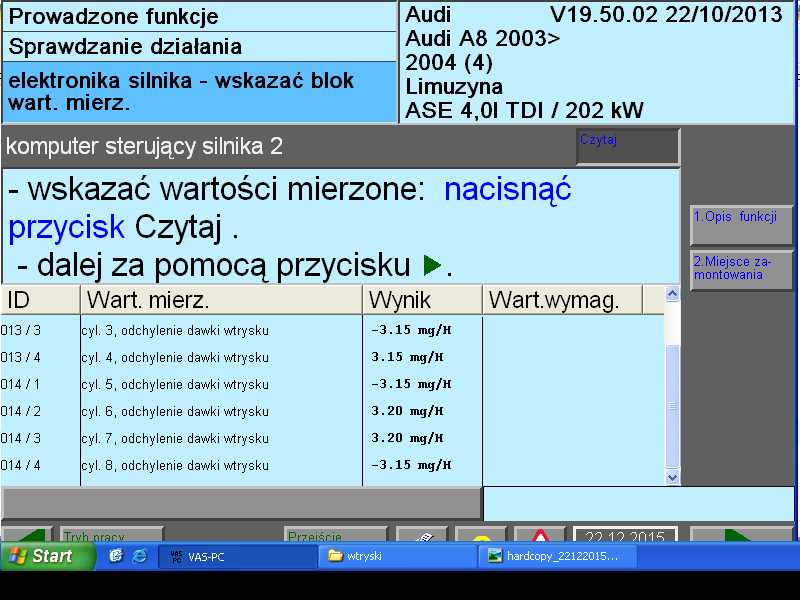Click the Wart.wymag. column header

tap(562, 300)
